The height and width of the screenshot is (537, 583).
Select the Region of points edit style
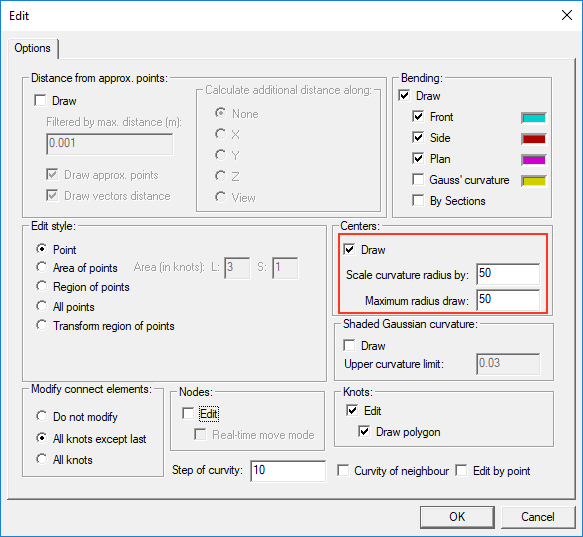[42, 286]
